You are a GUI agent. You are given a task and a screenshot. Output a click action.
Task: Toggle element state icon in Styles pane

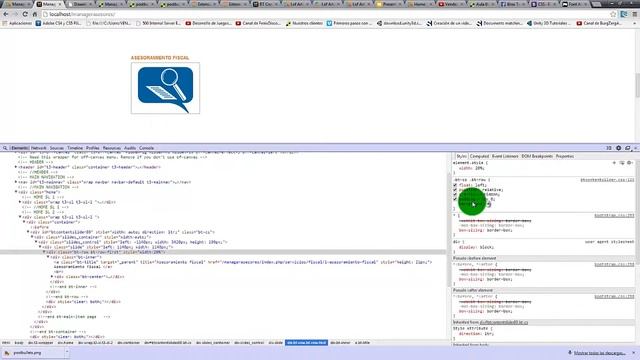(x=622, y=163)
